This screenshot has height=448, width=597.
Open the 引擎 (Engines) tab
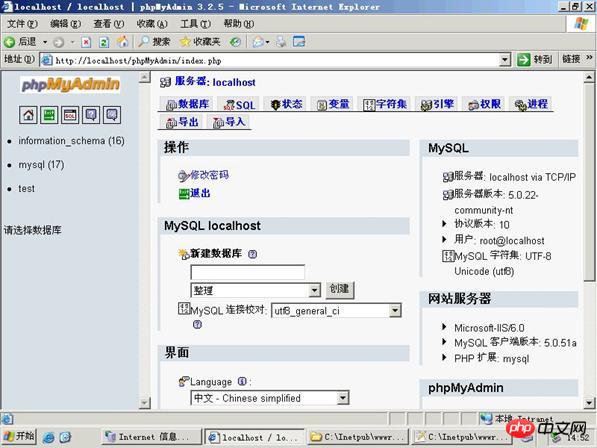click(x=437, y=104)
